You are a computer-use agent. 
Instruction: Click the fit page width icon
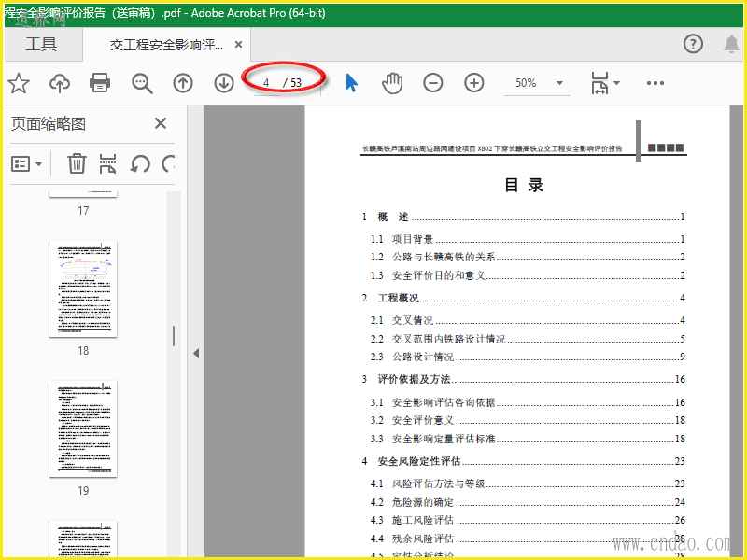[599, 83]
